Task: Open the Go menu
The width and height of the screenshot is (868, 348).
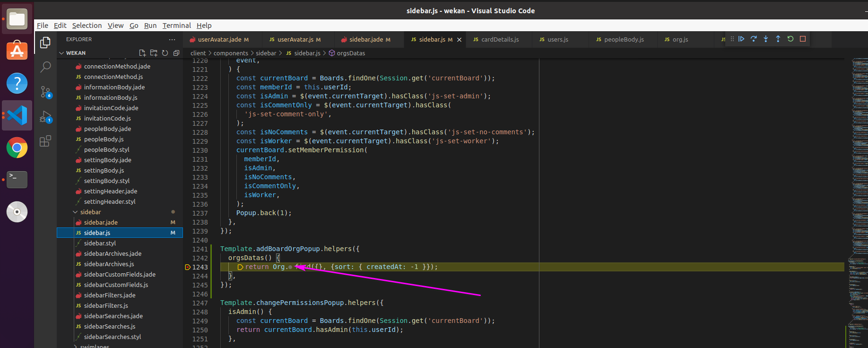Action: [x=134, y=26]
